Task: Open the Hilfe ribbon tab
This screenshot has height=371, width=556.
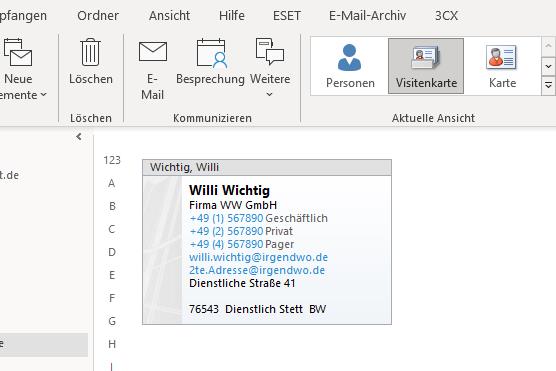Action: point(232,16)
